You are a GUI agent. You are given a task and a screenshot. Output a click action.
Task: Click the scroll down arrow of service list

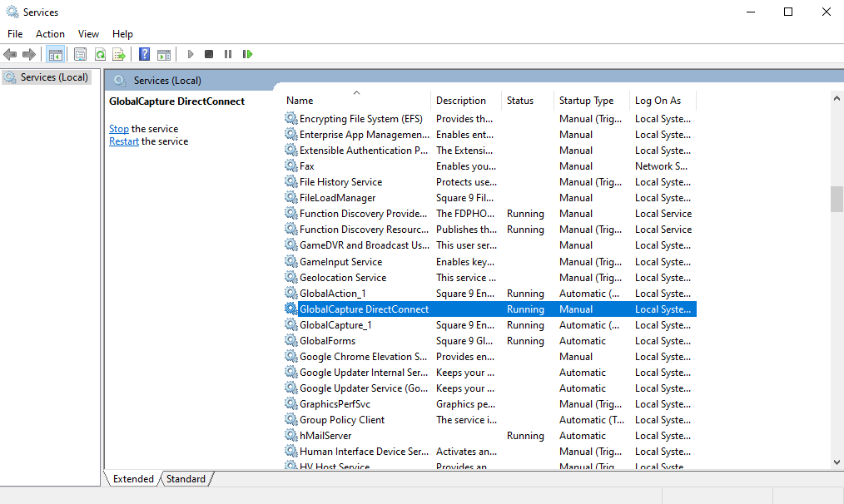pyautogui.click(x=837, y=462)
